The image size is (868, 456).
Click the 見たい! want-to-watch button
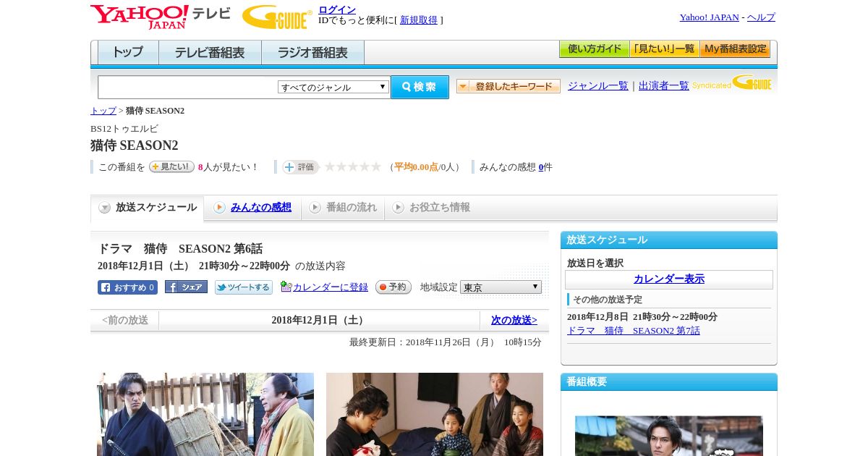(x=171, y=166)
